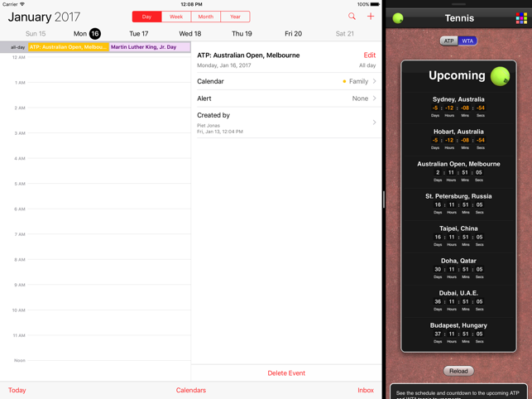Tap the tennis ball icon in Tennis header
The height and width of the screenshot is (399, 532).
[398, 18]
